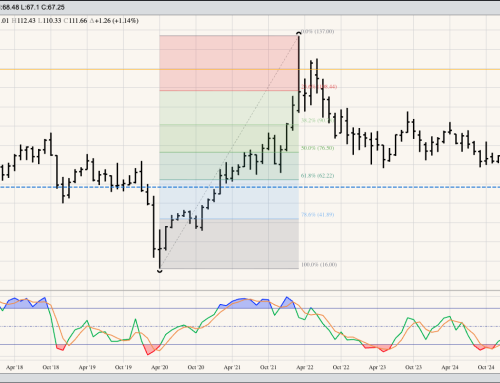Click the Oct '23 date axis label

[413, 367]
